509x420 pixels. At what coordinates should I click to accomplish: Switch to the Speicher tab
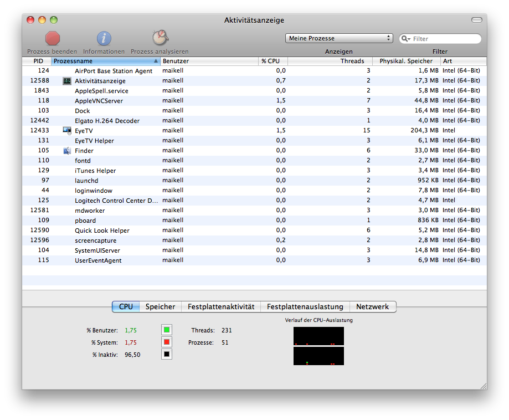160,306
